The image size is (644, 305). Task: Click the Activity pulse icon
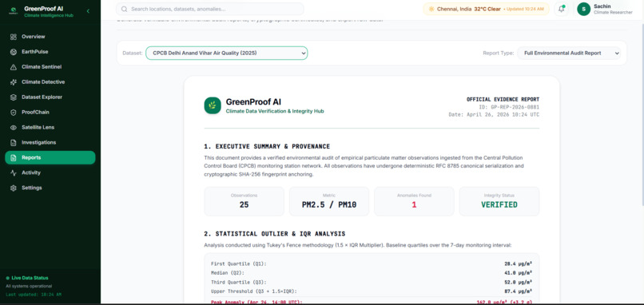coord(14,172)
